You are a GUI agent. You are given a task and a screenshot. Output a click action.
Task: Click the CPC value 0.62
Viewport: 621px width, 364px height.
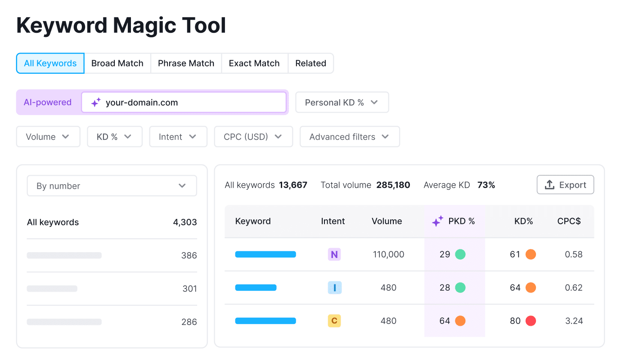(574, 288)
